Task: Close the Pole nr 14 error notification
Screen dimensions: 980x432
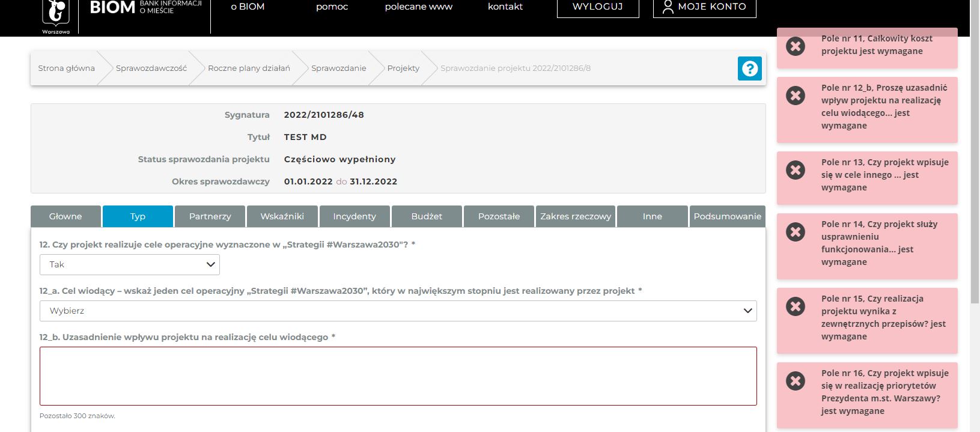Action: (796, 232)
